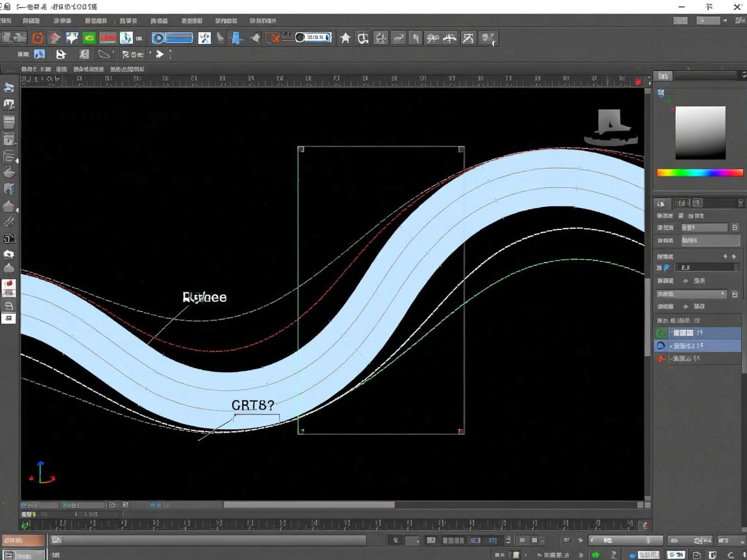Click the white star icon in main toolbar

click(346, 38)
